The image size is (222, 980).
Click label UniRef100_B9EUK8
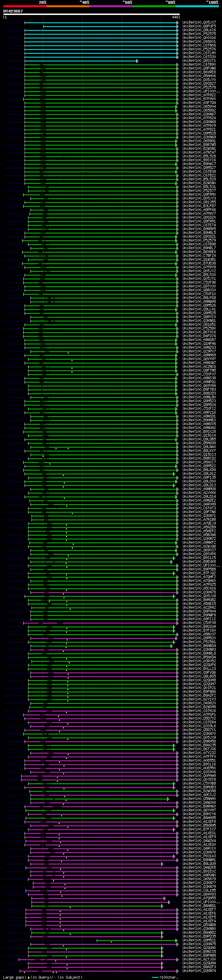click(199, 561)
